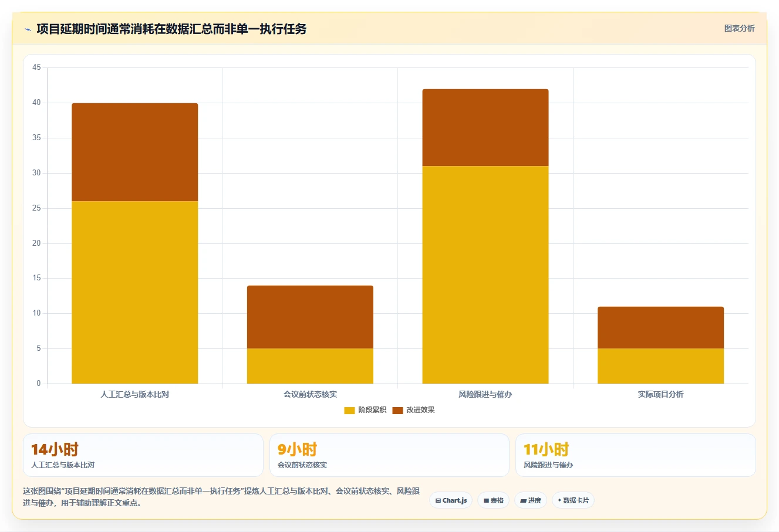
Task: Click yellow bar segment for 人工汇总与版本比对
Action: coord(134,293)
